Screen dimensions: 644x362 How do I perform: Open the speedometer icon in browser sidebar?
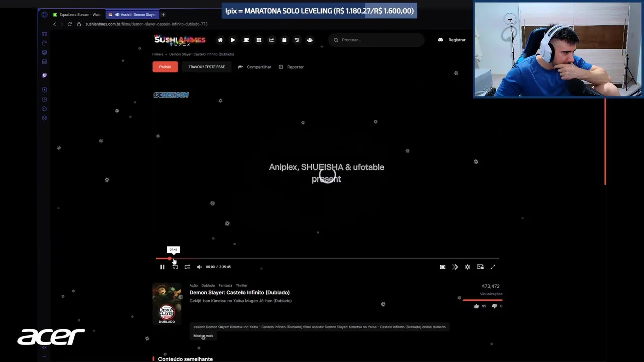point(44,43)
